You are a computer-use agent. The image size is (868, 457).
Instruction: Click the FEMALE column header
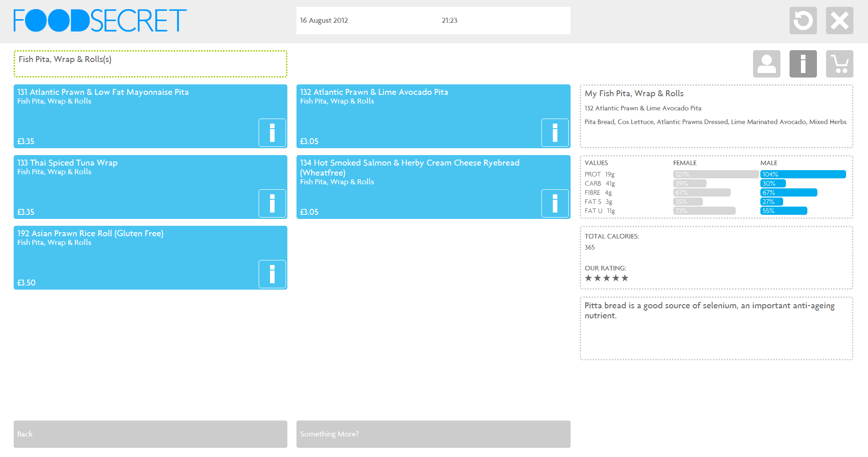click(685, 163)
